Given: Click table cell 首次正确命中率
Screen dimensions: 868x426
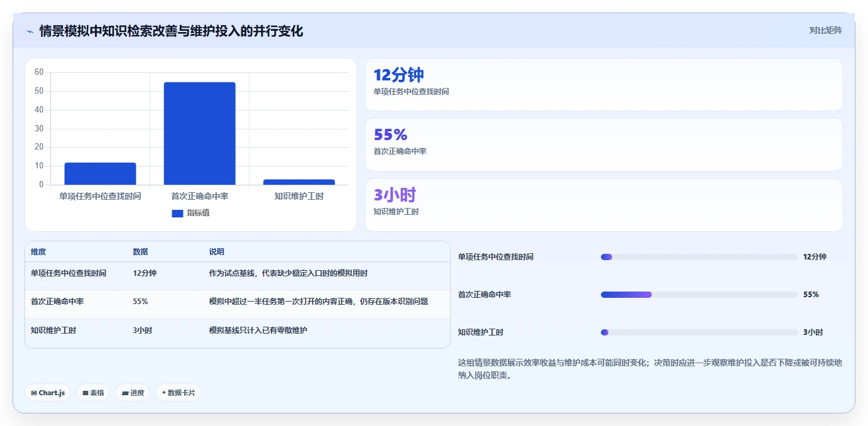Looking at the screenshot, I should tap(57, 302).
